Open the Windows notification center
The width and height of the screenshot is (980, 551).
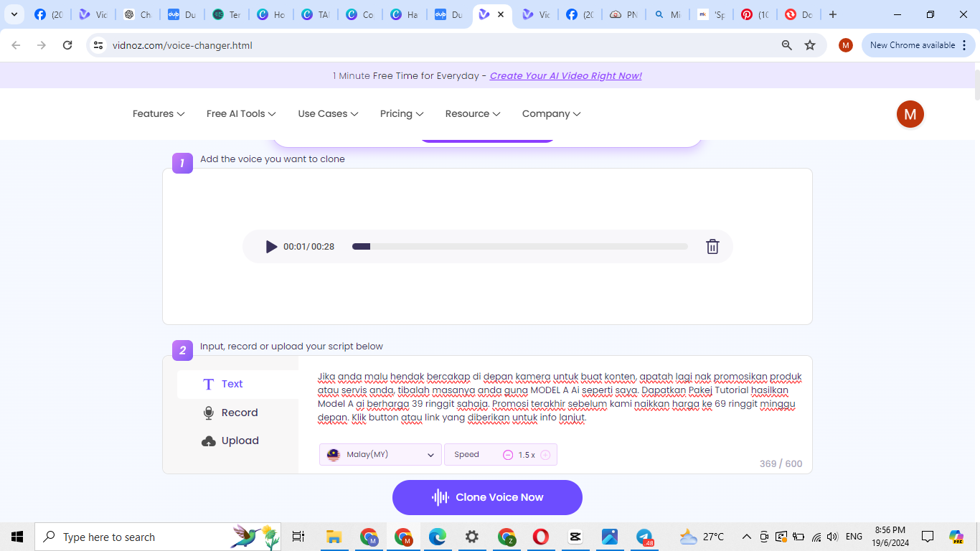tap(928, 537)
